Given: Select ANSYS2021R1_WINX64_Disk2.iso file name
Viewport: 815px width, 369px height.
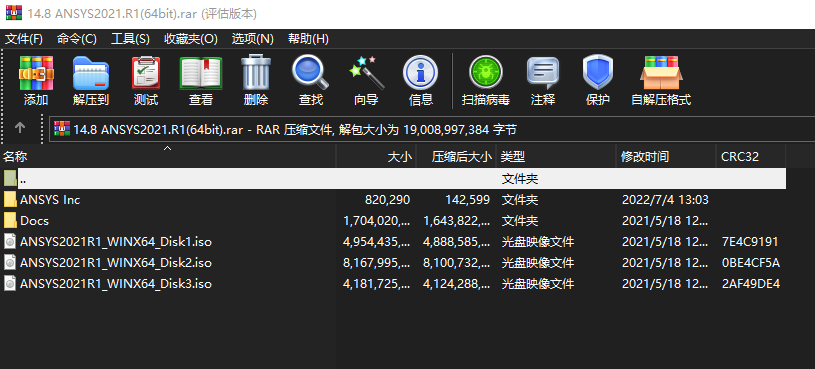Looking at the screenshot, I should click(116, 262).
